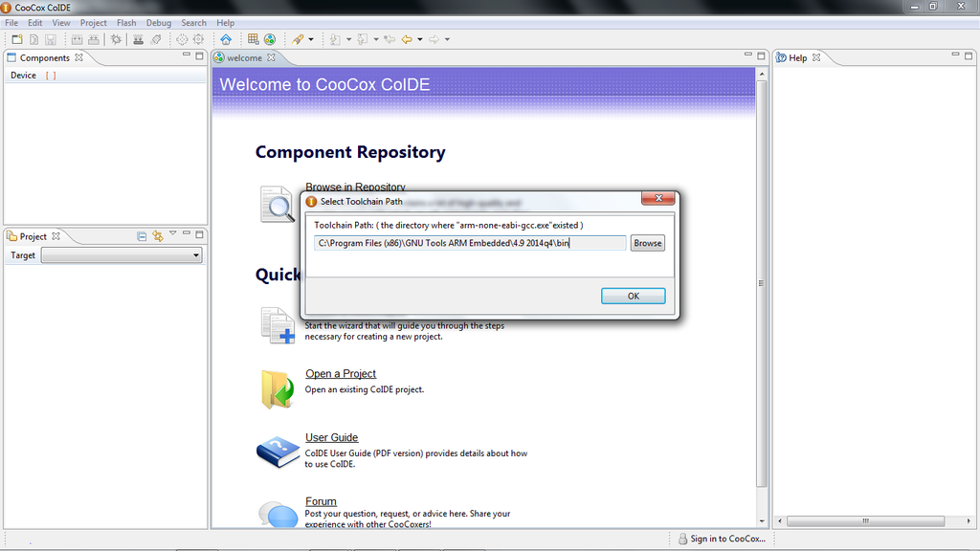Click the New File toolbar icon
Image resolution: width=980 pixels, height=551 pixels.
[x=33, y=39]
